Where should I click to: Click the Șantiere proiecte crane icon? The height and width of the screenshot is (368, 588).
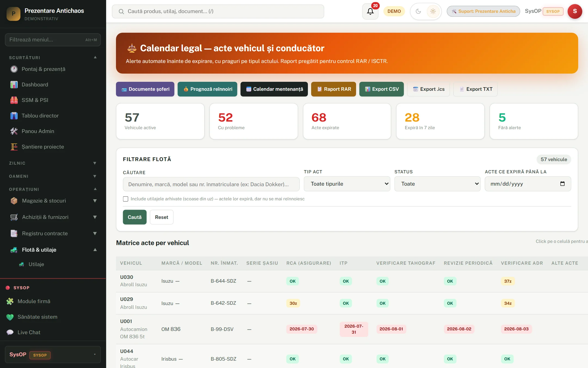[14, 147]
